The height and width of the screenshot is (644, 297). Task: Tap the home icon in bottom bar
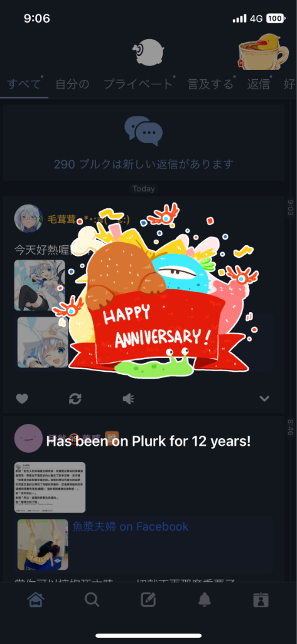[x=36, y=600]
